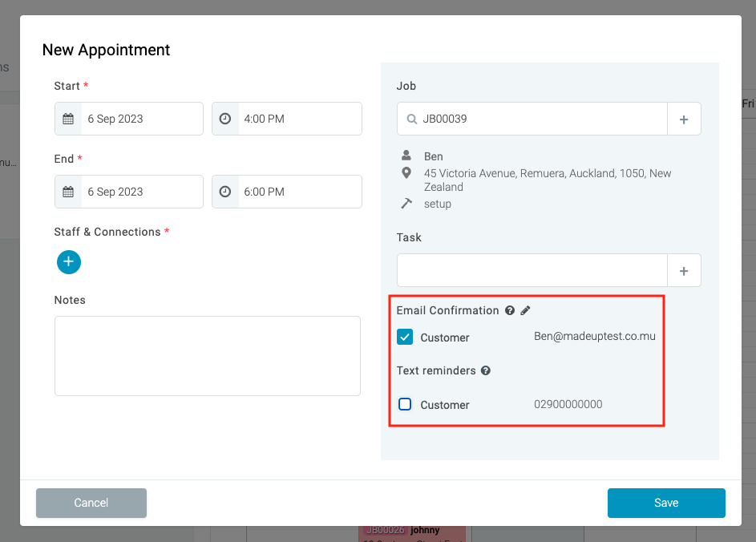Image resolution: width=756 pixels, height=542 pixels.
Task: Add staff with the blue plus button
Action: 69,261
